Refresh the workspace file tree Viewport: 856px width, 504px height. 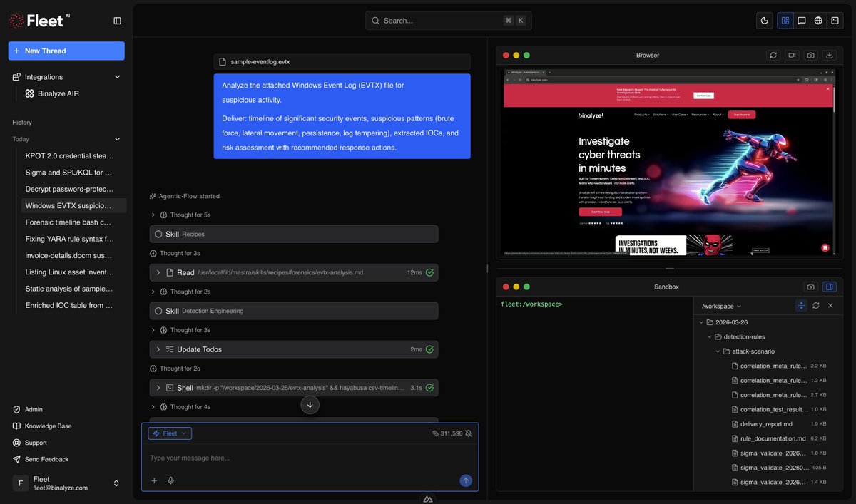pyautogui.click(x=816, y=305)
